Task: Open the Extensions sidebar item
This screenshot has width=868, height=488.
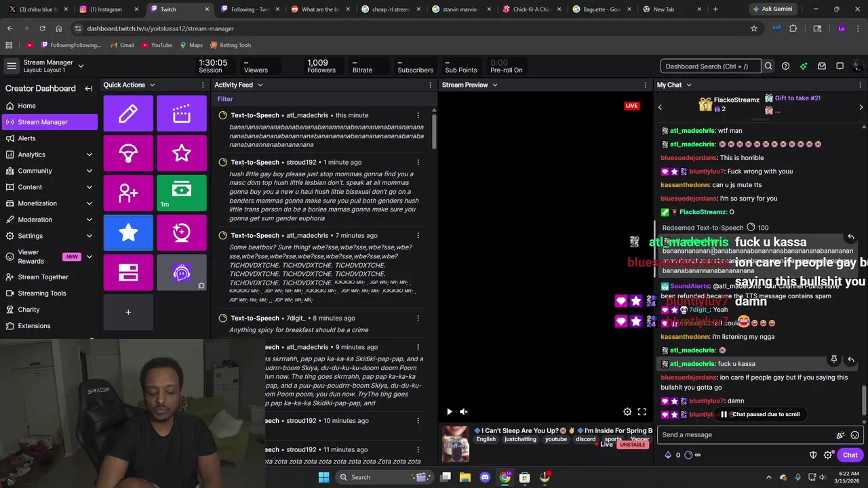Action: tap(49, 326)
